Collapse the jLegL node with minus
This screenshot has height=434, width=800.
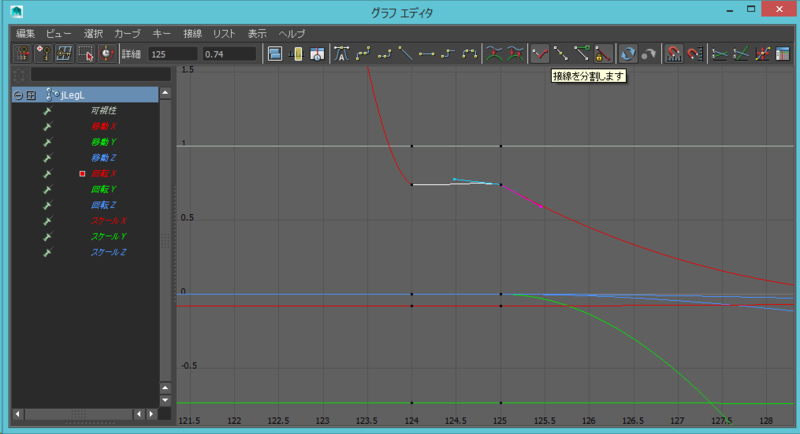[x=18, y=95]
